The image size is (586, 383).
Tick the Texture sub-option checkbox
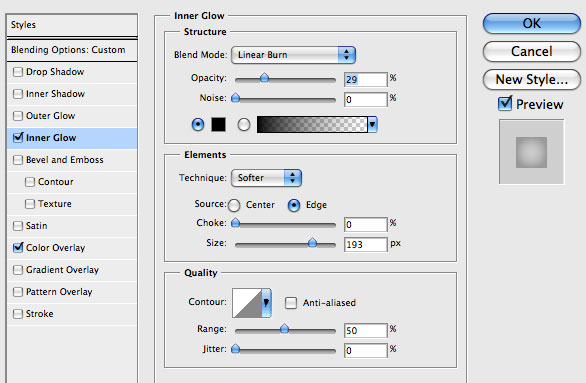pos(30,204)
